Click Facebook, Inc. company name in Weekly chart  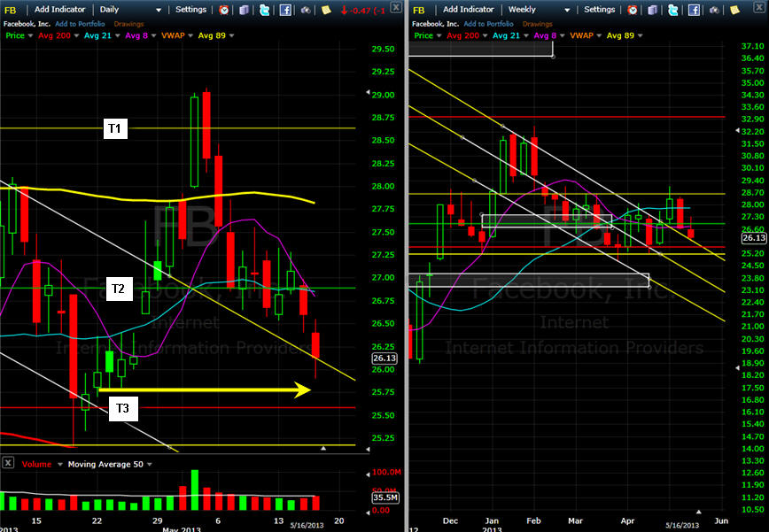pyautogui.click(x=436, y=24)
